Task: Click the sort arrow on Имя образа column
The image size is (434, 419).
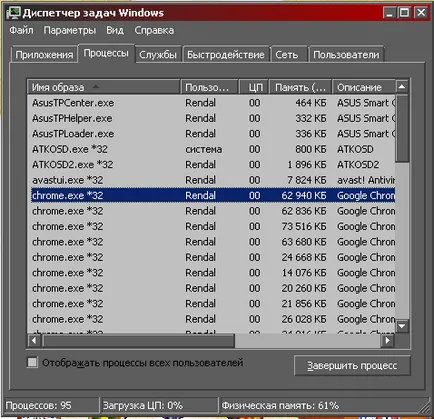Action: pos(96,87)
